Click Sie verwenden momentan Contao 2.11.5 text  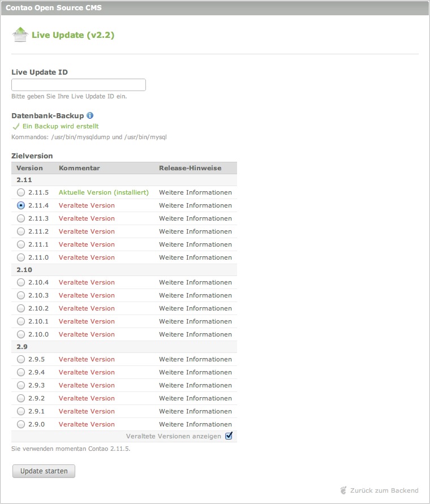71,449
